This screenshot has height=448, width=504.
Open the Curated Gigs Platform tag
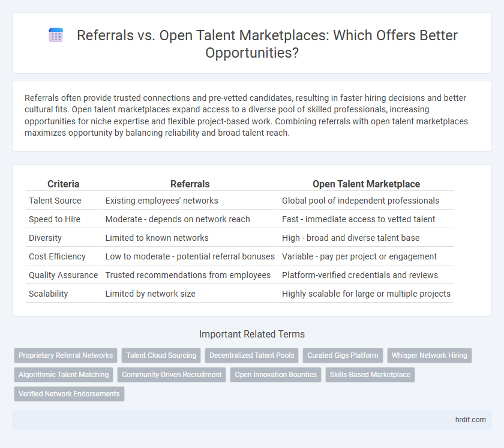coord(343,356)
